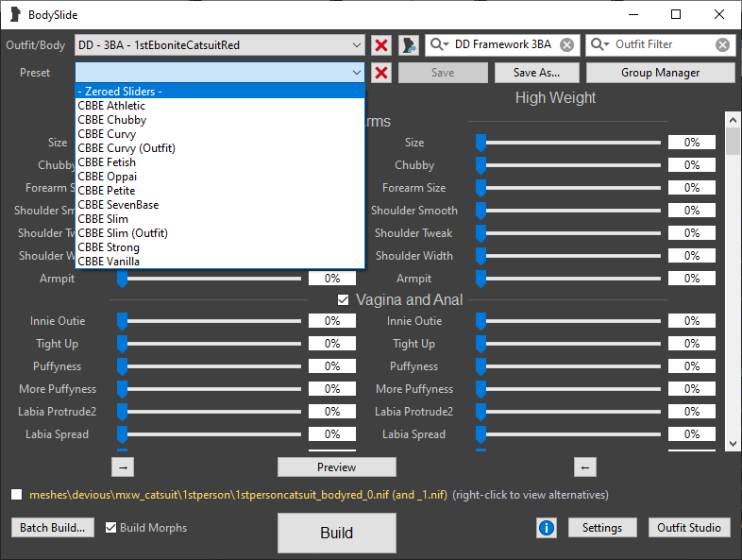This screenshot has height=560, width=742.
Task: Open the group filter search magnifier menu
Action: point(439,44)
